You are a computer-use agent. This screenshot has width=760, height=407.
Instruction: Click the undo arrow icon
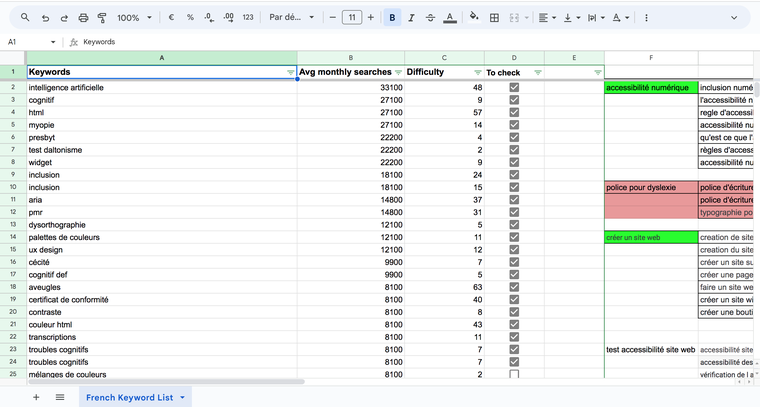tap(45, 18)
